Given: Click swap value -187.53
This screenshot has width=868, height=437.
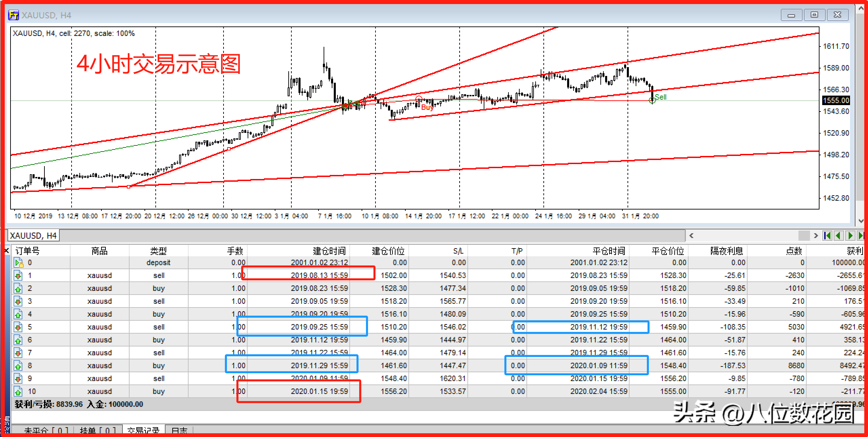Looking at the screenshot, I should point(733,366).
